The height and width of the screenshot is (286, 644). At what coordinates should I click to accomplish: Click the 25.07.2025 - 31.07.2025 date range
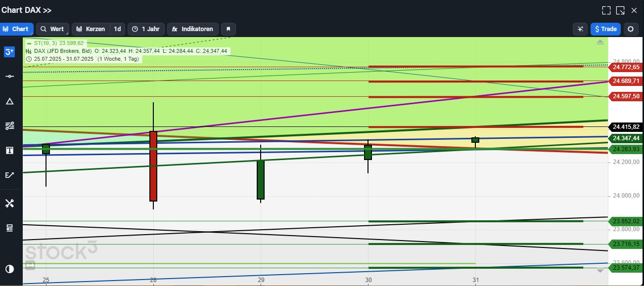pos(64,59)
